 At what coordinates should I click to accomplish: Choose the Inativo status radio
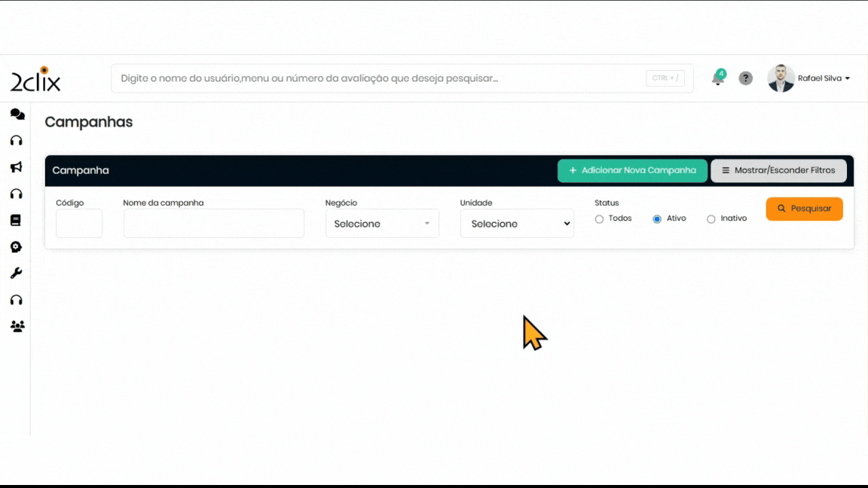point(711,219)
